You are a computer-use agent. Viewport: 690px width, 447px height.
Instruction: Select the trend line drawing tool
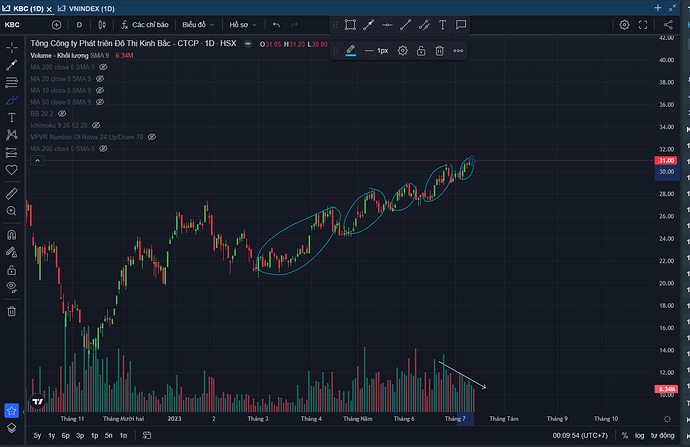(12, 64)
